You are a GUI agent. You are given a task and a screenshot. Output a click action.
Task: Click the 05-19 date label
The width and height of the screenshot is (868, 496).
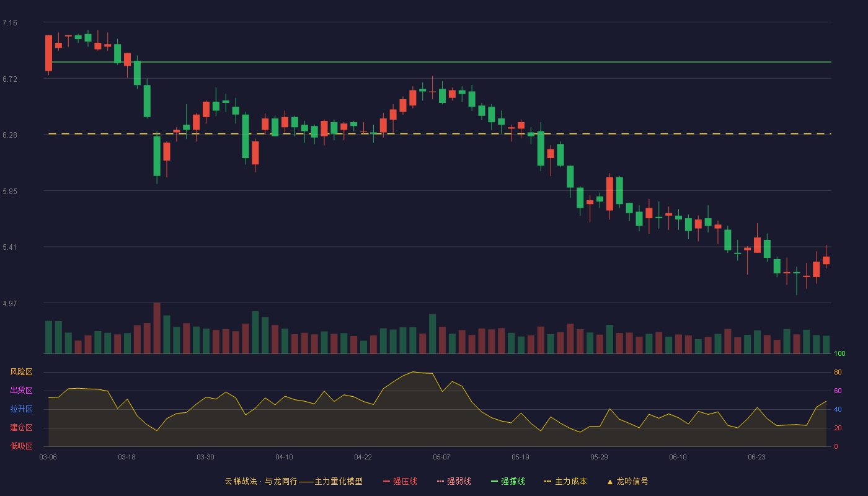click(x=520, y=457)
